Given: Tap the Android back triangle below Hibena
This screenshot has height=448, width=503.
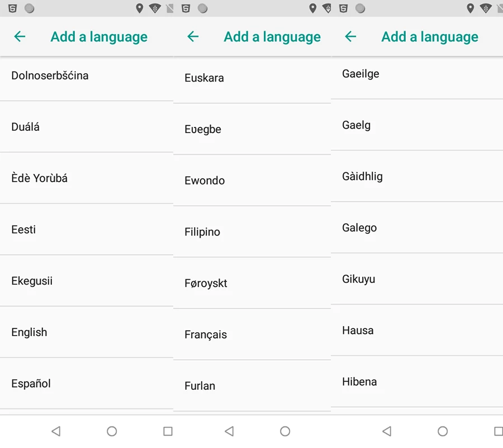Looking at the screenshot, I should [x=387, y=431].
